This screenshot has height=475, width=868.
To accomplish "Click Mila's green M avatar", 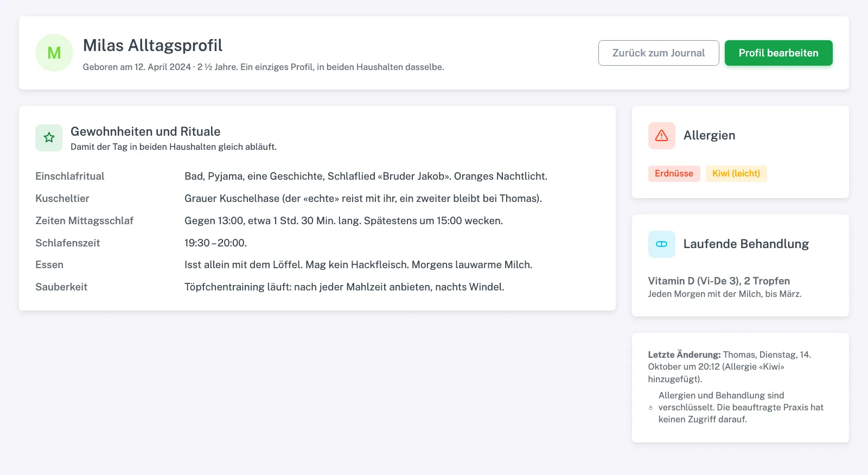I will pyautogui.click(x=54, y=53).
